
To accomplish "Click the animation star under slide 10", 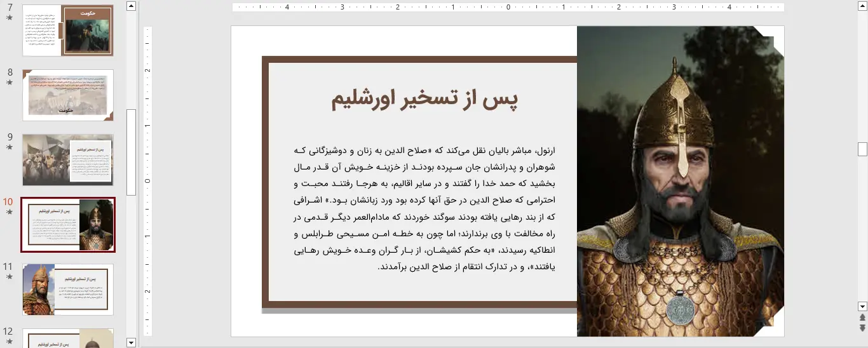I will pyautogui.click(x=9, y=211).
